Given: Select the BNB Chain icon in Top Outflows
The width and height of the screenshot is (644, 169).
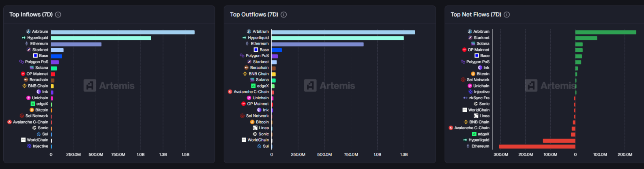Looking at the screenshot, I should point(245,74).
